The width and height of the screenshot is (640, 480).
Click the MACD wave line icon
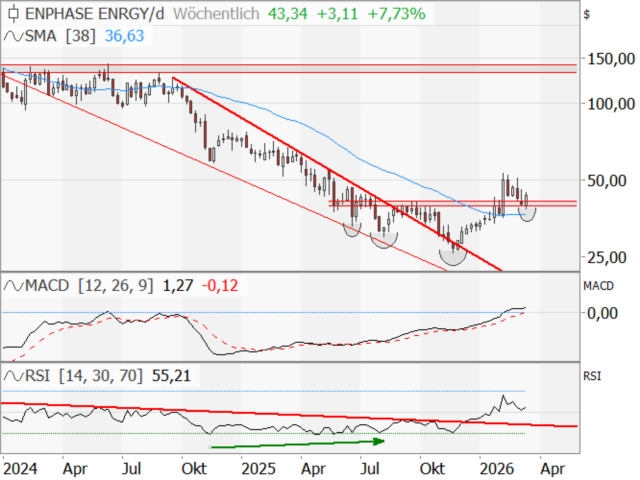click(x=13, y=285)
